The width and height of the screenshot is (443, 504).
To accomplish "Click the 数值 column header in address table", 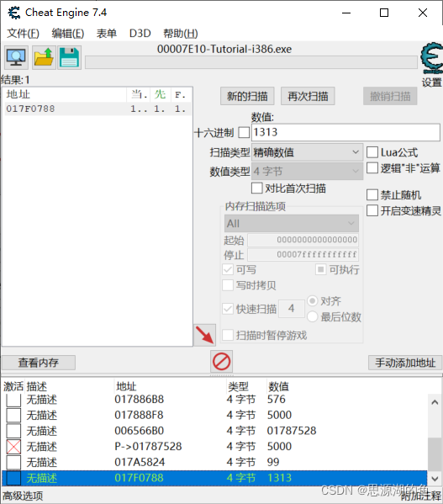I will coord(278,386).
